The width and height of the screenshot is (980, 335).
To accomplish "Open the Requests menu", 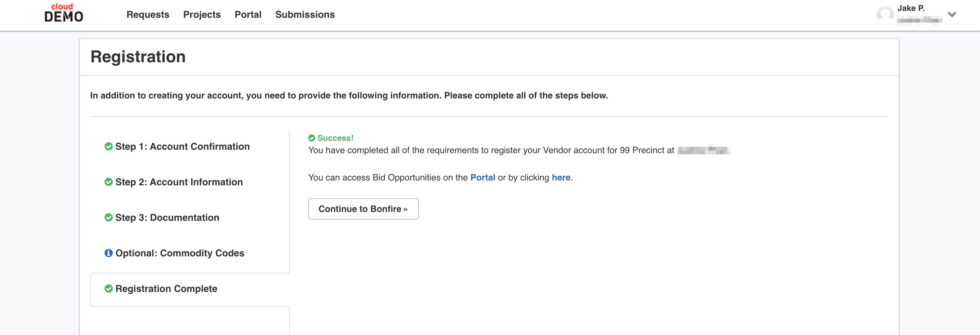I will click(x=148, y=14).
